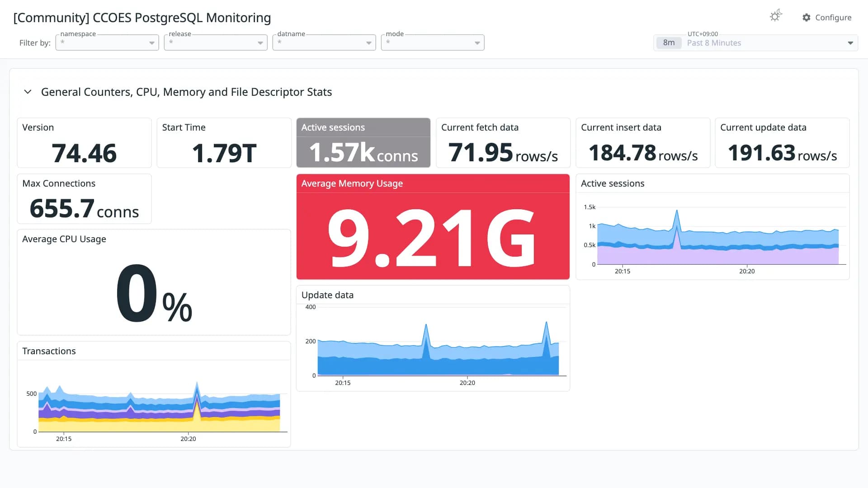Toggle the light/dark theme sun icon

pyautogui.click(x=776, y=16)
